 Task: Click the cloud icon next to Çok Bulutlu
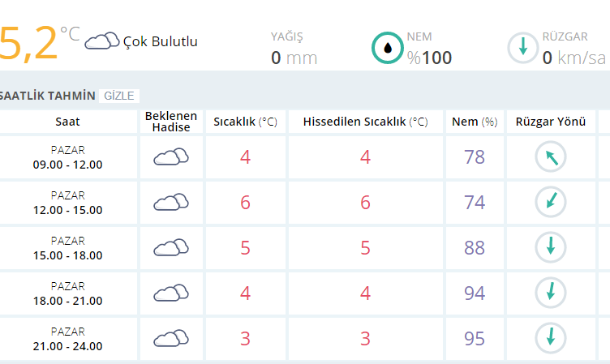102,41
